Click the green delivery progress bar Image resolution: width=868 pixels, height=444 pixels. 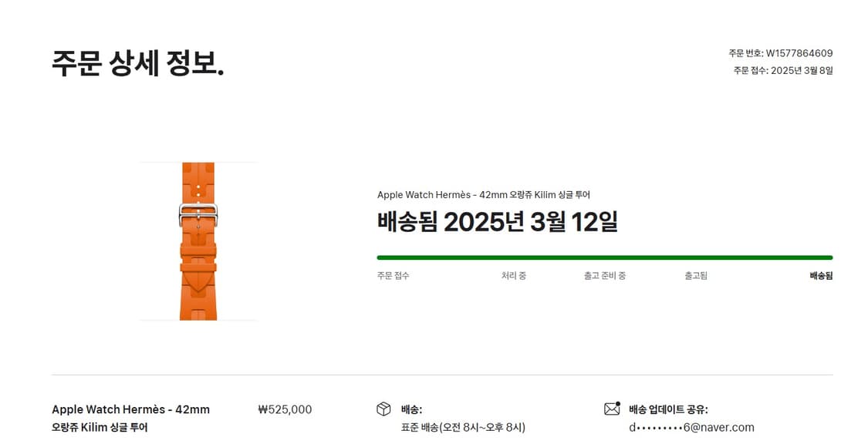[604, 257]
